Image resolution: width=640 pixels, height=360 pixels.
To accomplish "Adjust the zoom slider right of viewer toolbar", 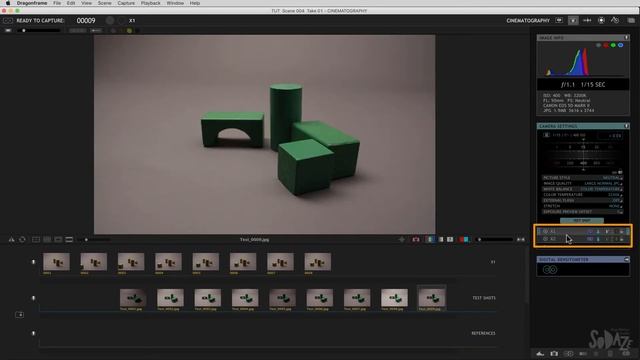I will [496, 240].
